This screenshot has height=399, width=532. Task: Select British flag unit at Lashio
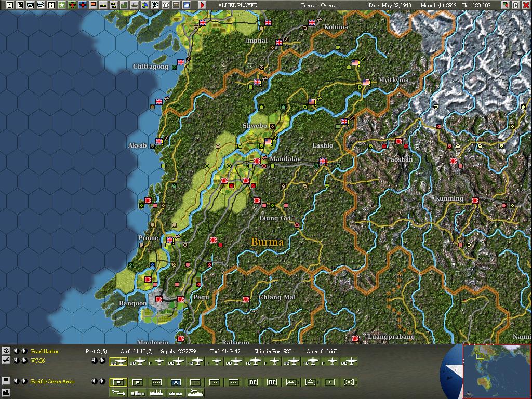[323, 161]
